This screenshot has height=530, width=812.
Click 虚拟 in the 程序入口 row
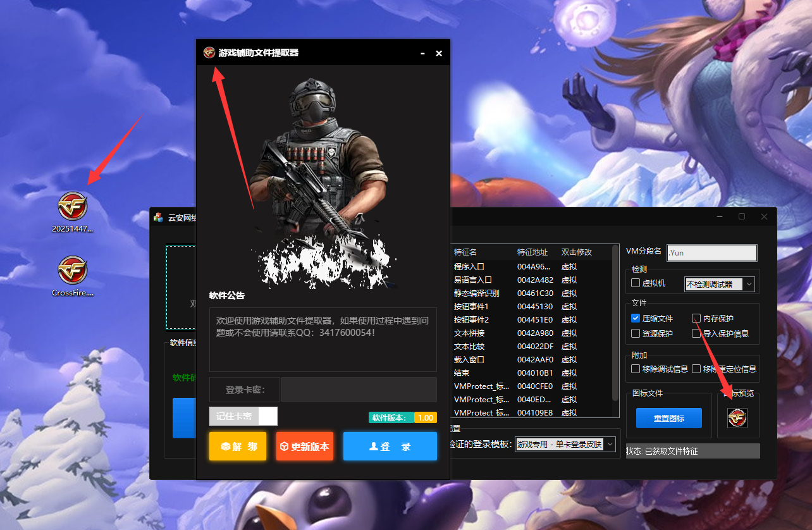point(569,267)
